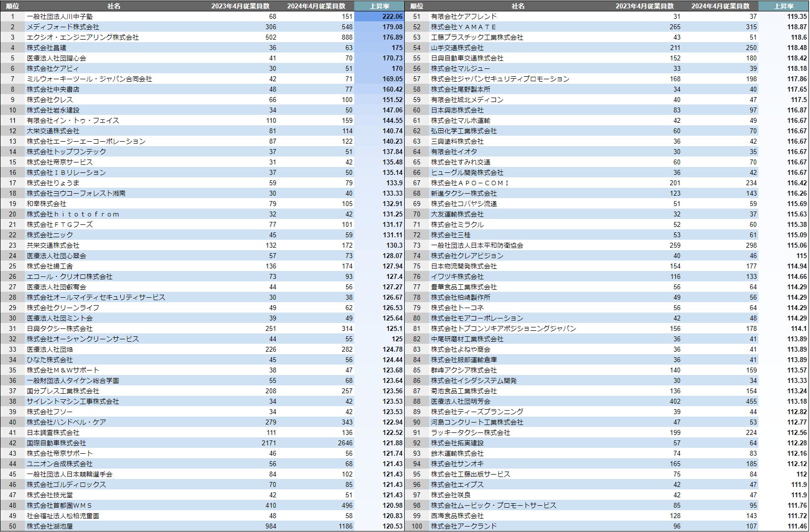Click the 2646 employee count value
Screen dimensions: 810x532
pyautogui.click(x=345, y=443)
